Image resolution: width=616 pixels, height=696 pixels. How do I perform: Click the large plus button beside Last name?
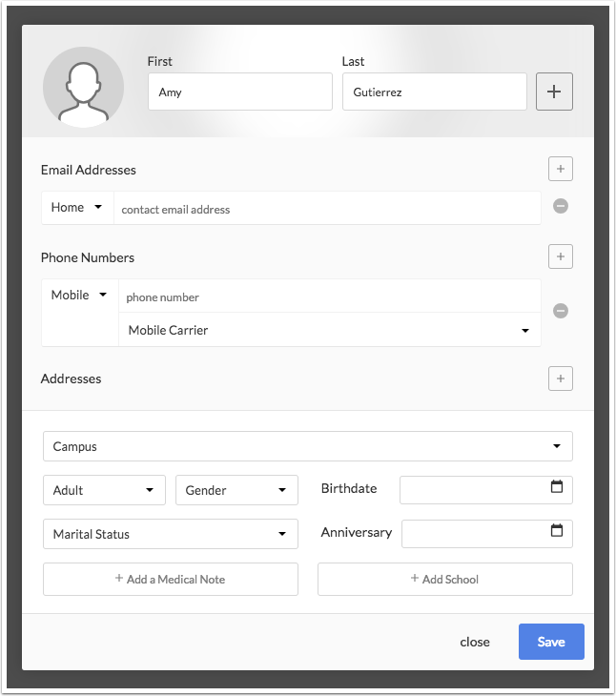554,92
